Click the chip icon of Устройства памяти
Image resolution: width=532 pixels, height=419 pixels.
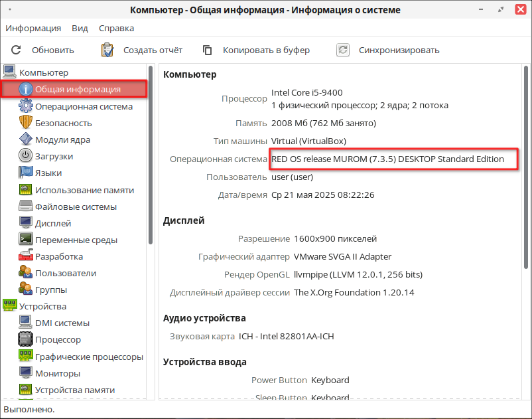point(25,390)
